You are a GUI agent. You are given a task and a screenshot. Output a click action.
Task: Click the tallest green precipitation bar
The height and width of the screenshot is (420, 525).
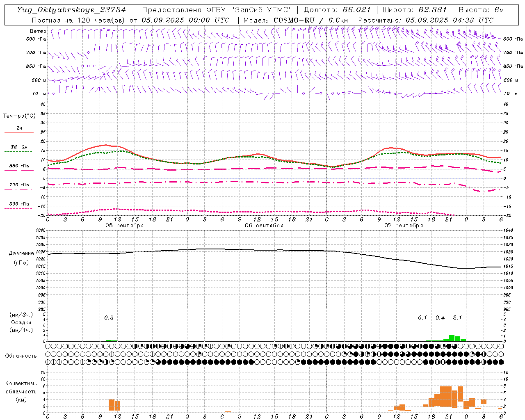452,338
